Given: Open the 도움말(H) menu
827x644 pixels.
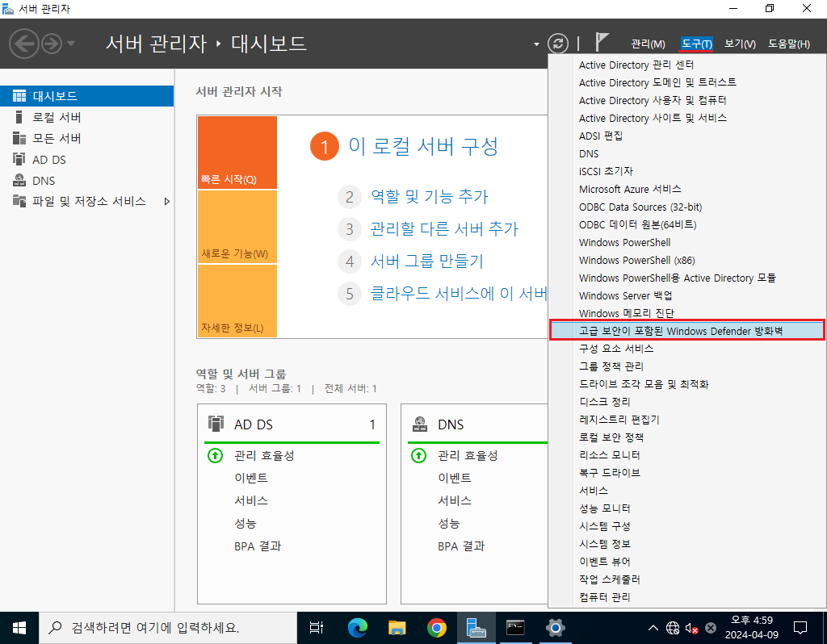Looking at the screenshot, I should (788, 44).
